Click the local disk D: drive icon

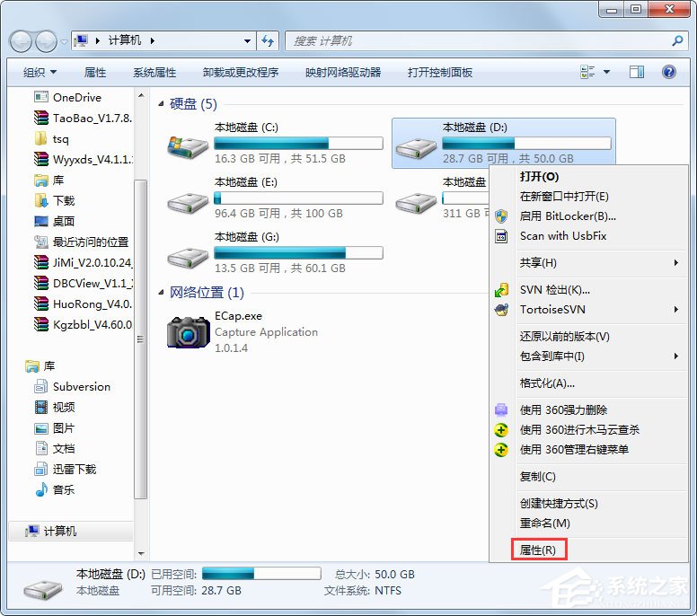(416, 148)
